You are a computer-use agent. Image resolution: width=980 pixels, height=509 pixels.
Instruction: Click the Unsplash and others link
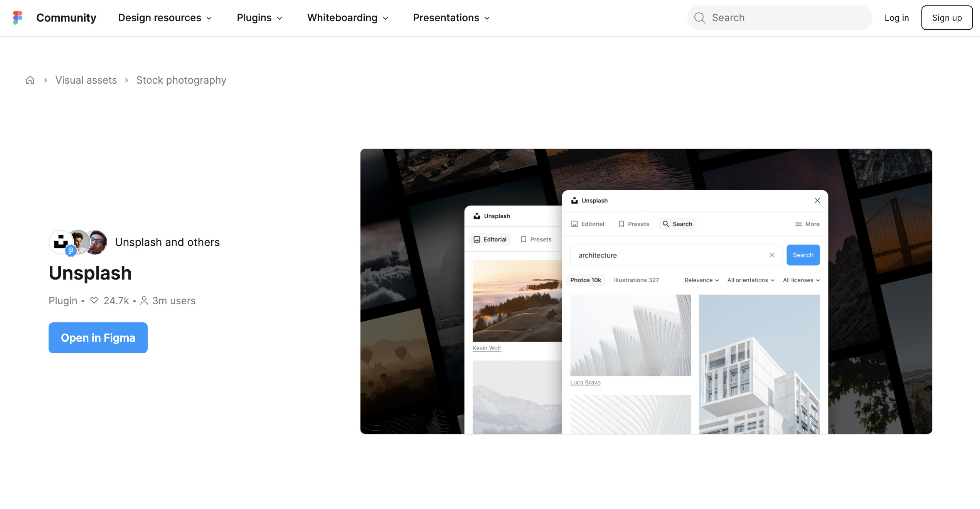pyautogui.click(x=168, y=242)
